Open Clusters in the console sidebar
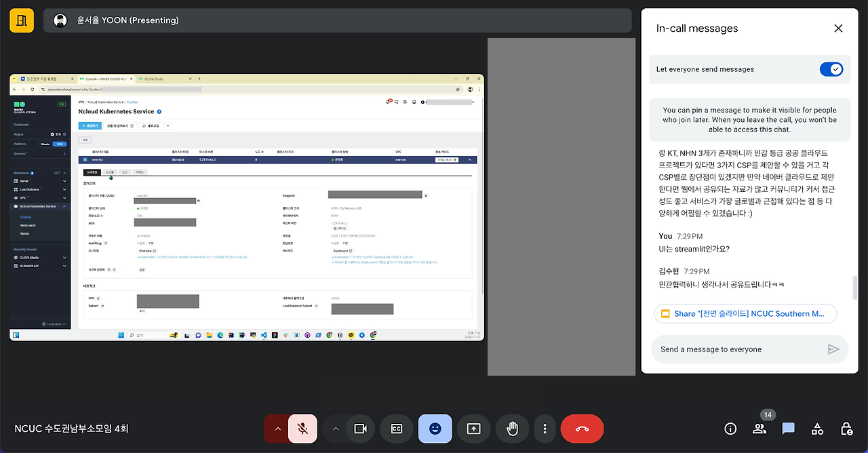This screenshot has width=868, height=453. coord(26,217)
